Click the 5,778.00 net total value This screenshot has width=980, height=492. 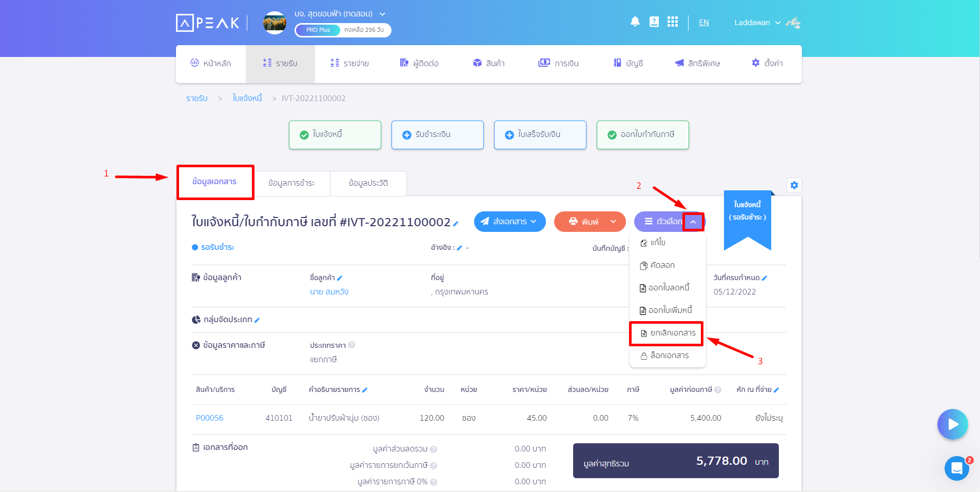pyautogui.click(x=721, y=461)
